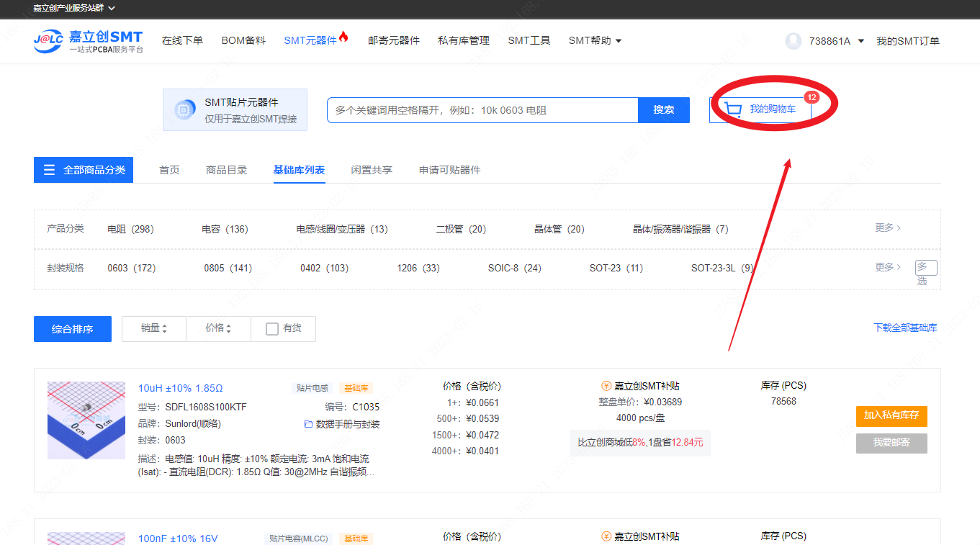
Task: Enable the 有货 in-stock checkbox
Action: (x=272, y=329)
